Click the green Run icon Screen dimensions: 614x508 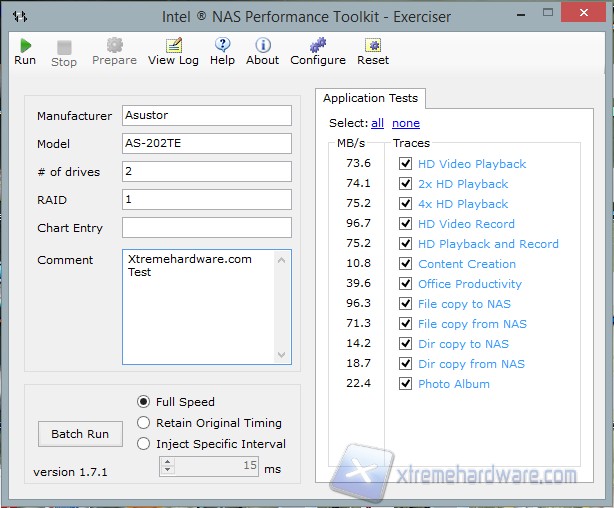(25, 46)
